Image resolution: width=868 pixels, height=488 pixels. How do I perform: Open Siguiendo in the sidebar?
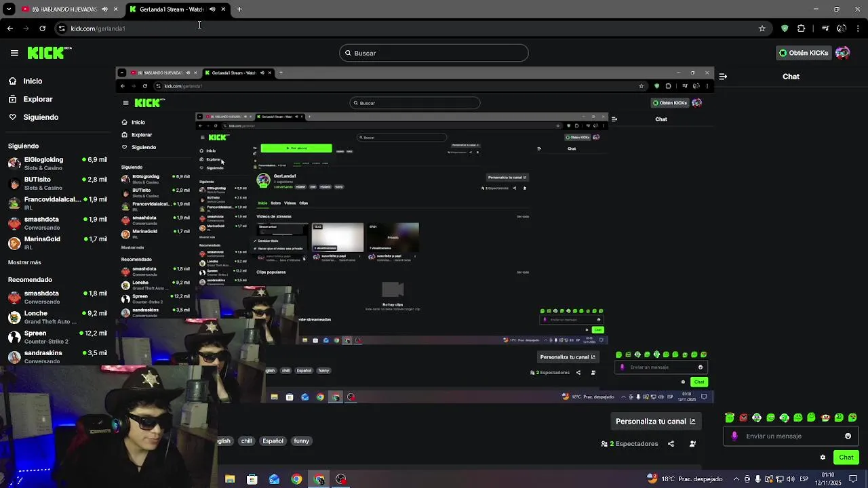33,117
